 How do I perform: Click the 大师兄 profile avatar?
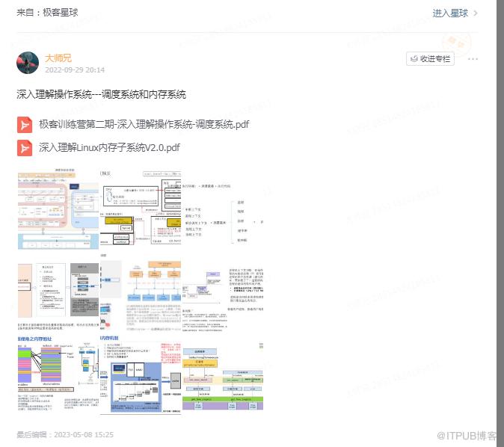click(x=28, y=63)
